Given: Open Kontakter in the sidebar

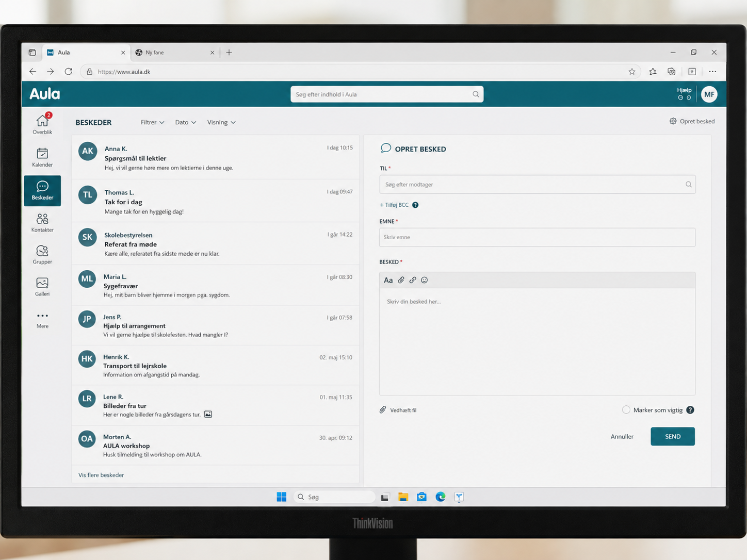Looking at the screenshot, I should click(42, 223).
